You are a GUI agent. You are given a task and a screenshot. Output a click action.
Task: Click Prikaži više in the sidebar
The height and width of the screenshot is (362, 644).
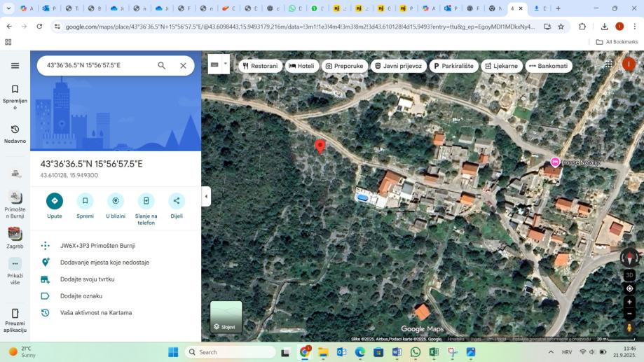pyautogui.click(x=15, y=271)
